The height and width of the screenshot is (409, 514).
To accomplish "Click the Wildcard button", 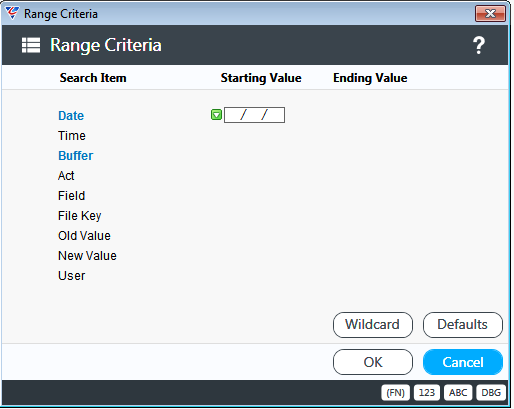I will (373, 325).
